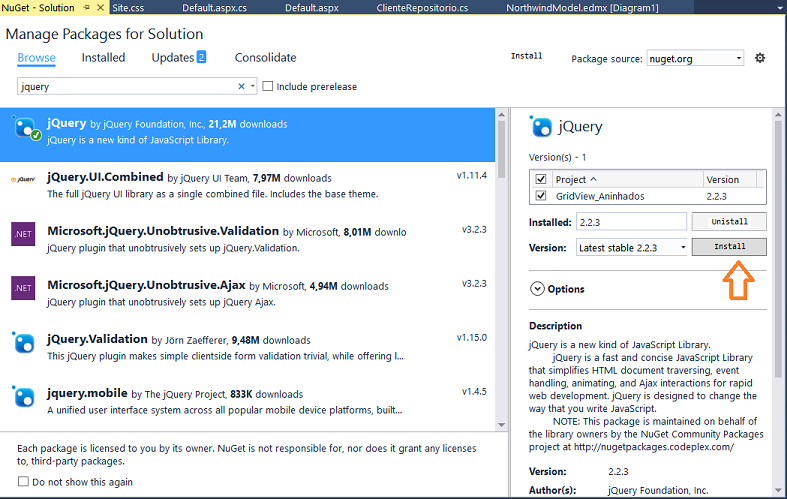This screenshot has width=787, height=499.
Task: Toggle Include prerelease checkbox
Action: tap(268, 86)
